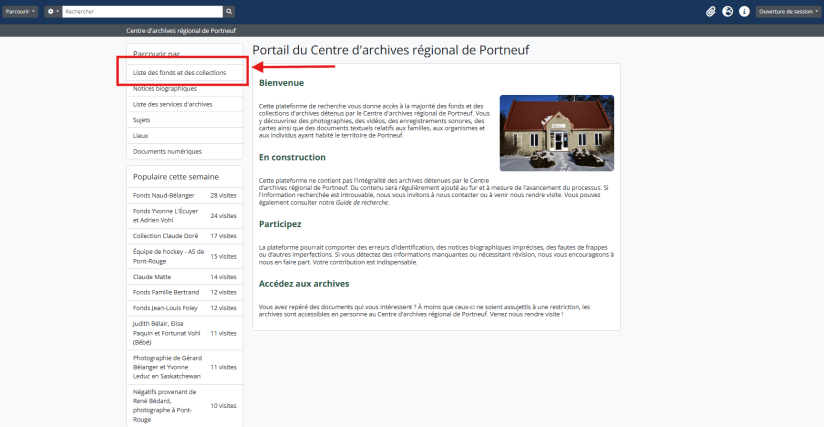
Task: Open the Ouverture de session dropdown
Action: pos(787,11)
